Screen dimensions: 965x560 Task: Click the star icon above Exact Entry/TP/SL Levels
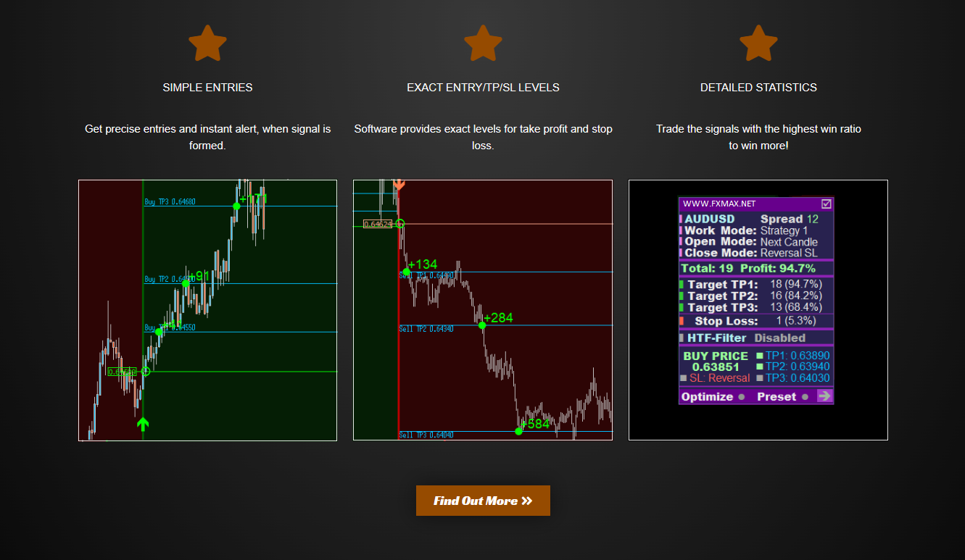(483, 43)
